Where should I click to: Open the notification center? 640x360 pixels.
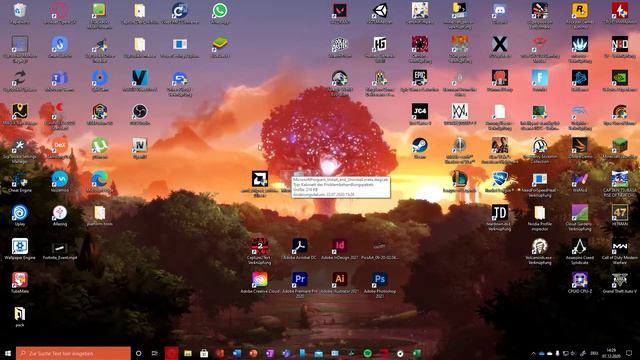pyautogui.click(x=629, y=353)
